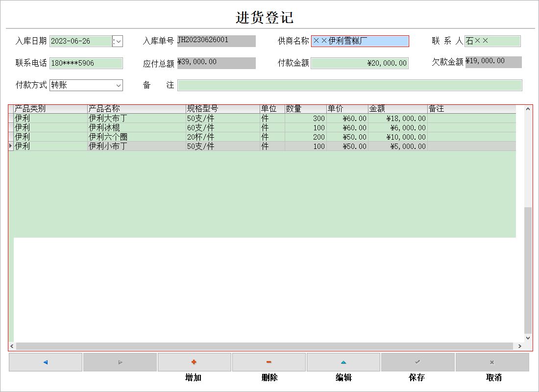Click the 应付总额 field
The width and height of the screenshot is (539, 392).
[216, 63]
